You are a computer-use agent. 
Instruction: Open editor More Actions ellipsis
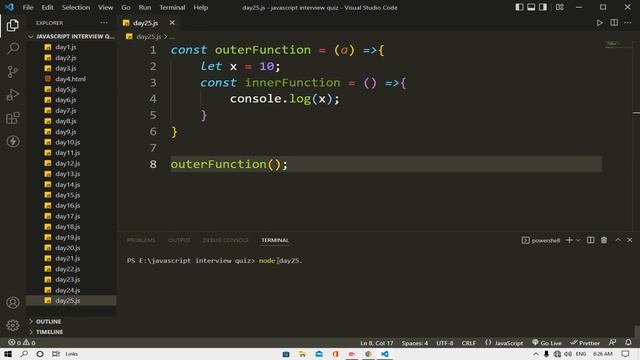pyautogui.click(x=628, y=23)
